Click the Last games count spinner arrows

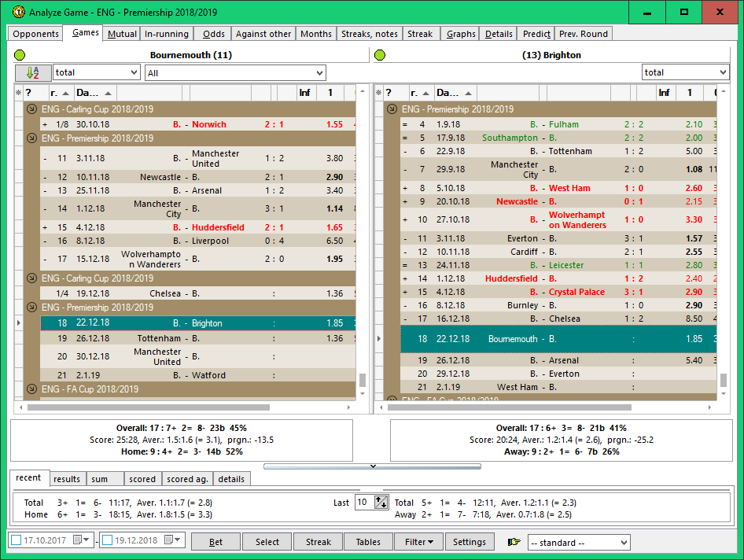(381, 503)
